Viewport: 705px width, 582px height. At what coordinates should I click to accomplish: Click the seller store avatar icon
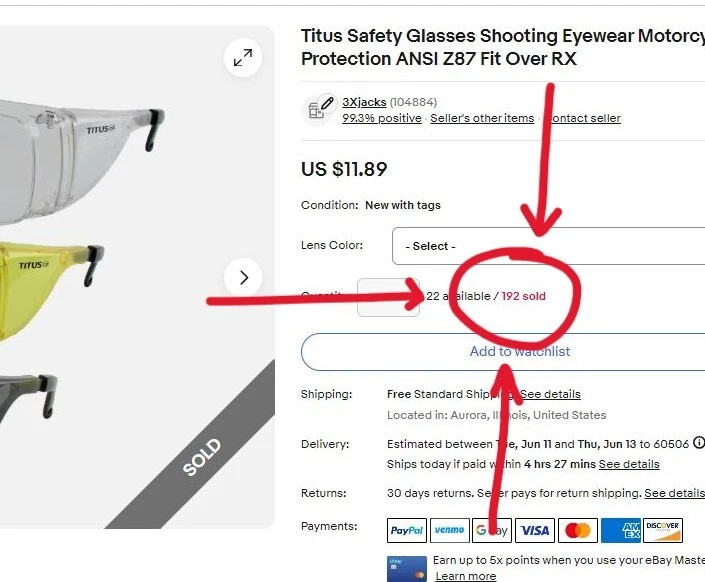tap(320, 108)
